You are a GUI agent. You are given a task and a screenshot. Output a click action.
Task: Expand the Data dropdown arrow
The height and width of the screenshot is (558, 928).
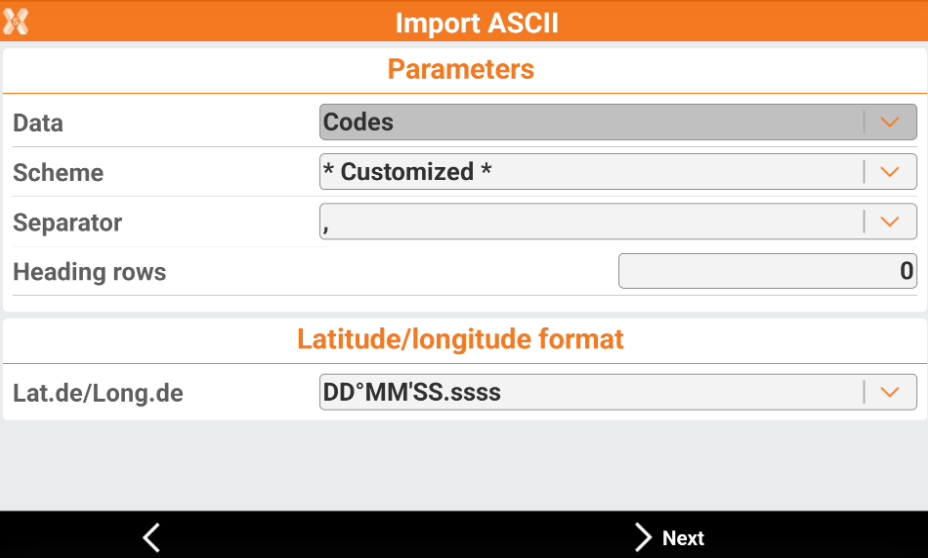890,122
